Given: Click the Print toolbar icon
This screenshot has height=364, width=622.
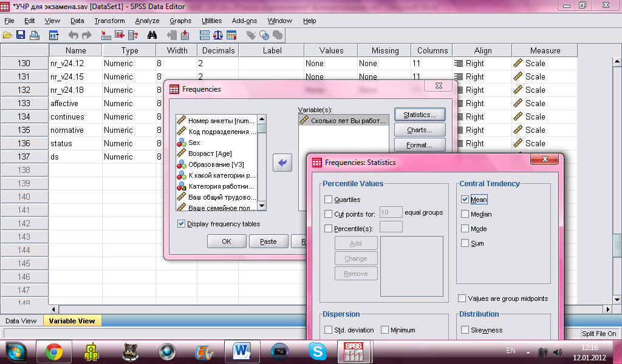Looking at the screenshot, I should (35, 35).
